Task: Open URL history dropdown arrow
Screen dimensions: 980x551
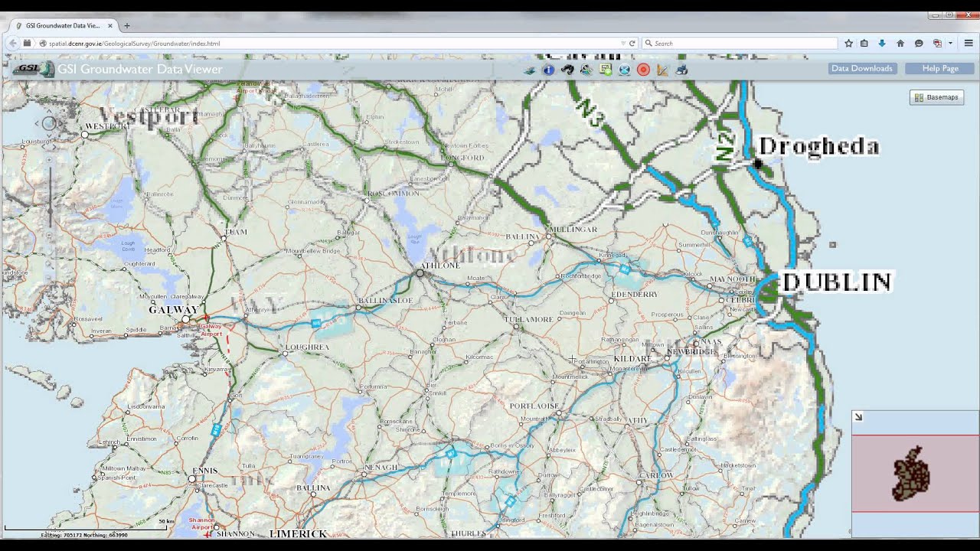Action: [x=622, y=44]
